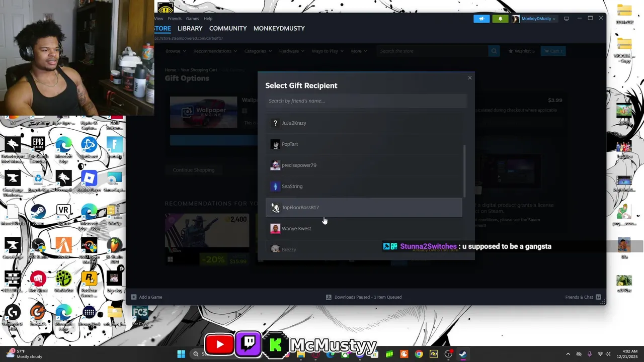Click the friend name search field

coord(366,101)
